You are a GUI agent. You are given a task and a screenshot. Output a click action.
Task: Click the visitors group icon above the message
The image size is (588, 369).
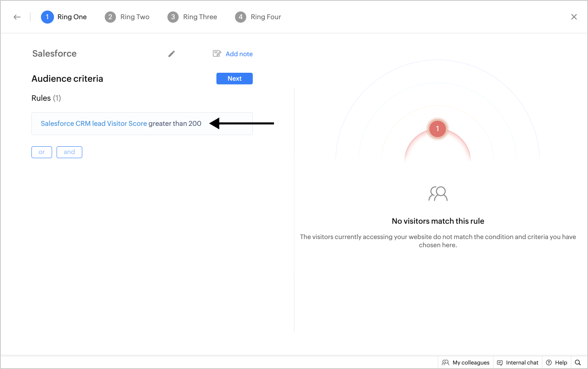438,194
